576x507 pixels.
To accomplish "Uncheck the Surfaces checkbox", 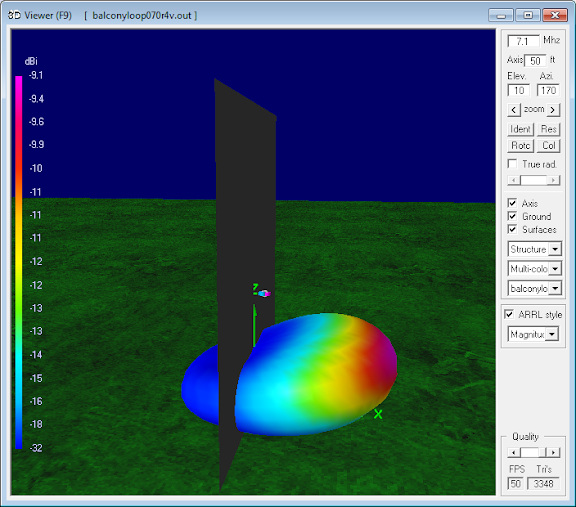I will [512, 229].
